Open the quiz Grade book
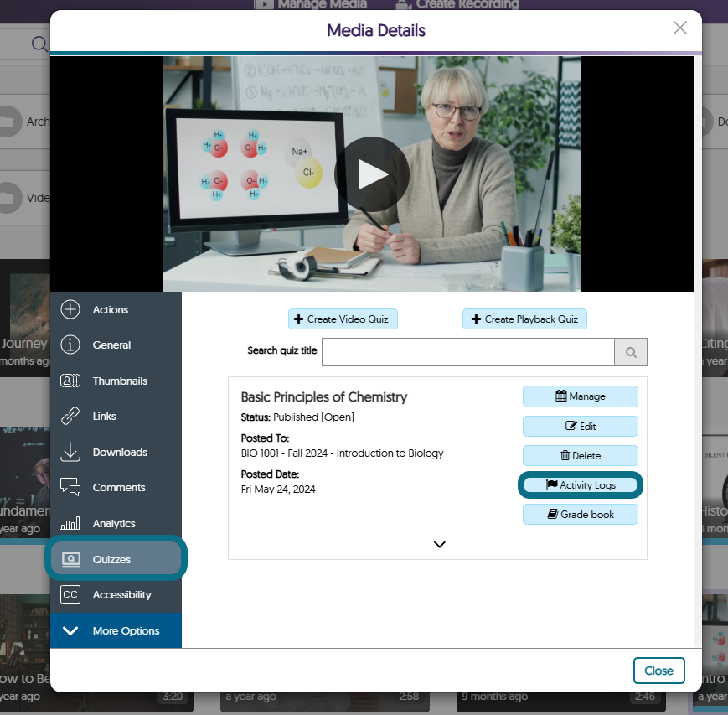The width and height of the screenshot is (728, 715). (581, 515)
